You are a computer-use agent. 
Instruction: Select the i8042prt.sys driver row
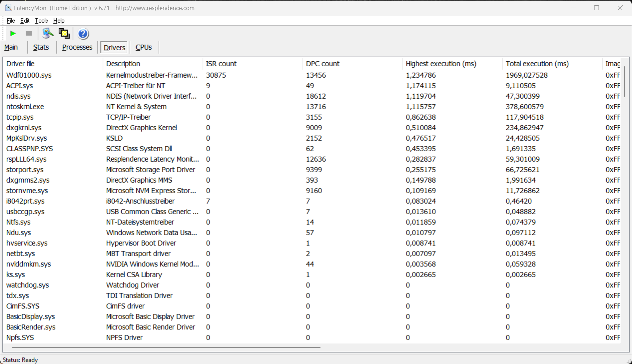point(312,201)
